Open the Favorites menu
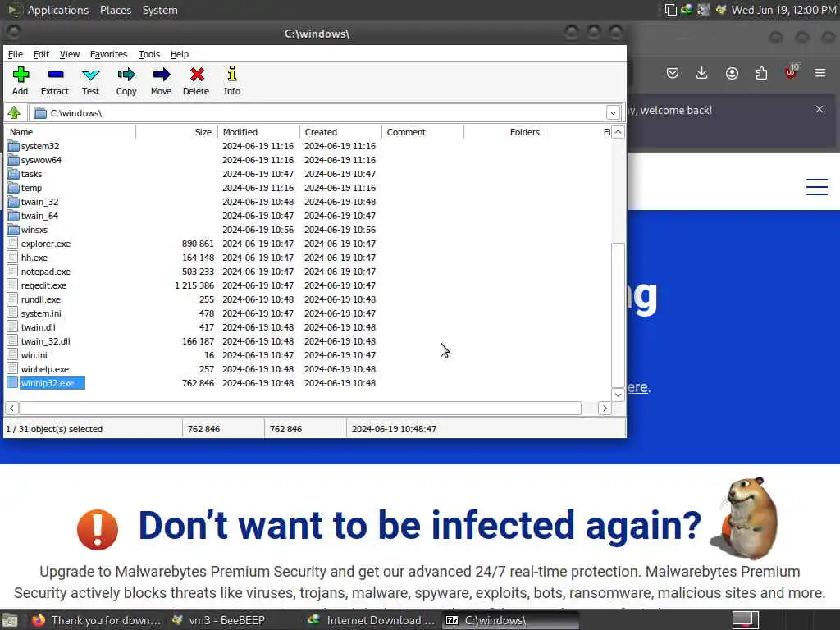This screenshot has height=630, width=840. pyautogui.click(x=108, y=54)
